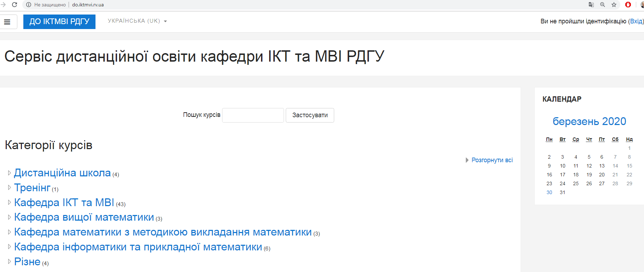644x272 pixels.
Task: Select day 30 in the calendar
Action: click(549, 192)
